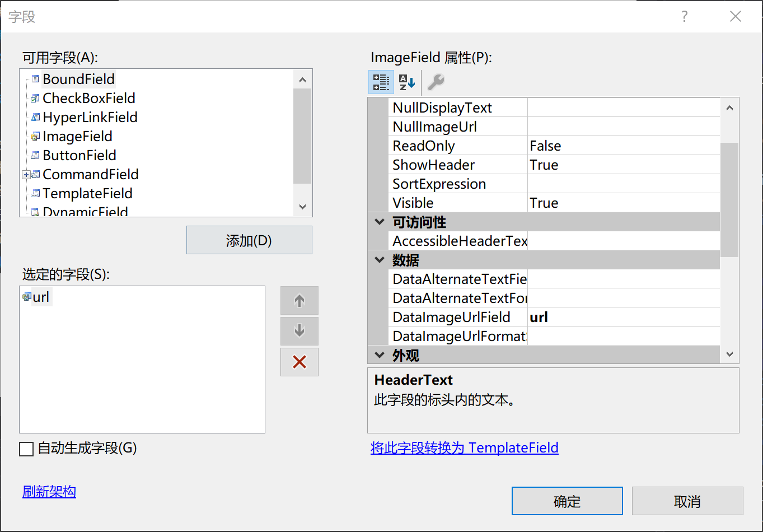This screenshot has width=763, height=532.
Task: Click the Visible True value
Action: point(624,203)
